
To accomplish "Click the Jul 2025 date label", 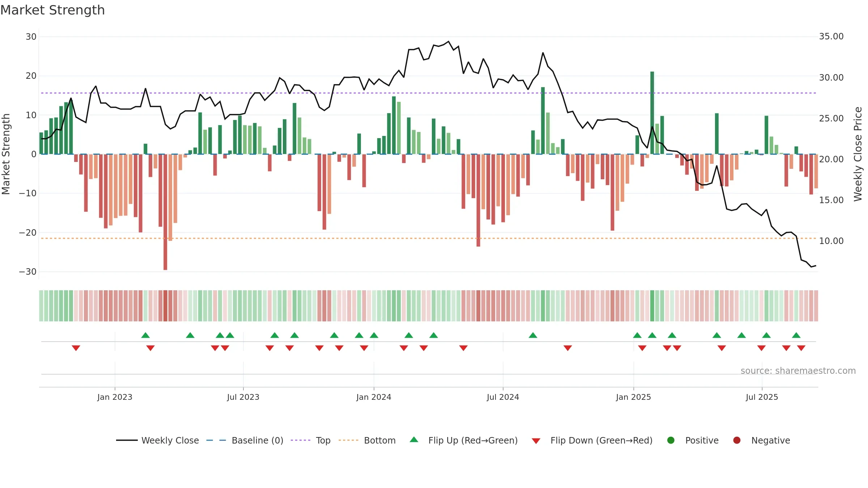I will tap(762, 397).
